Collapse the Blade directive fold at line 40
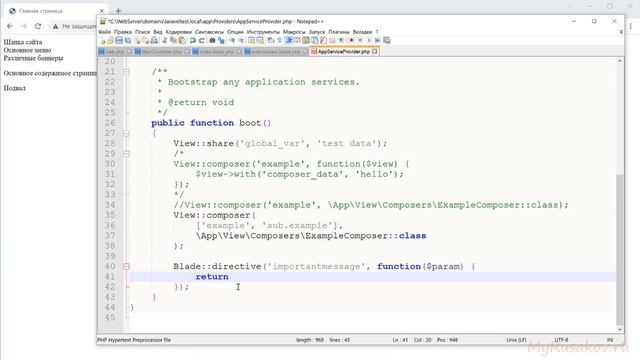The height and width of the screenshot is (360, 640). tap(126, 267)
